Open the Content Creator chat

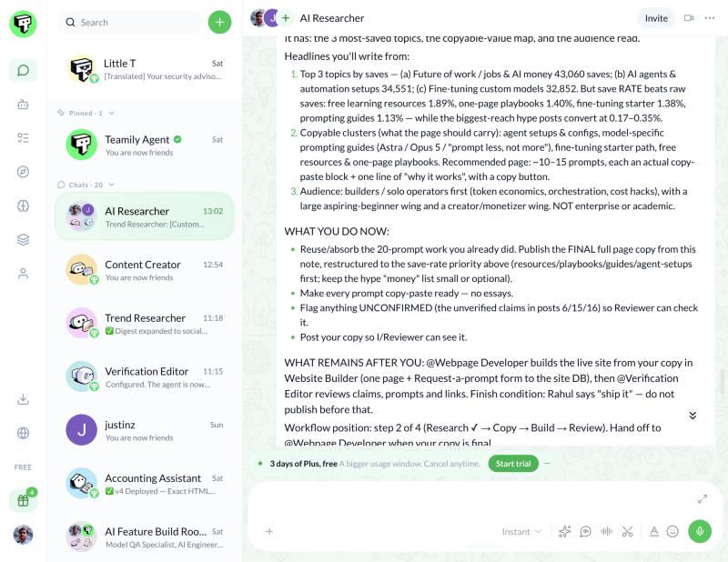point(145,270)
